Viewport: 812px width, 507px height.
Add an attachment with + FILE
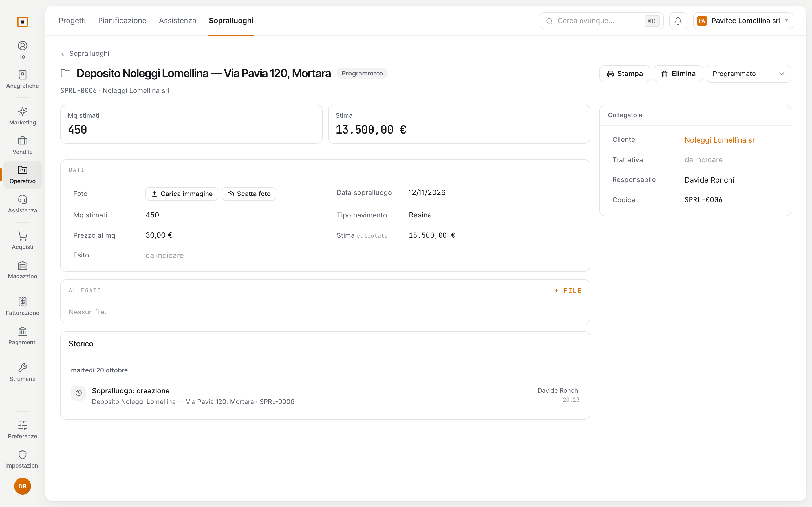[x=568, y=291]
